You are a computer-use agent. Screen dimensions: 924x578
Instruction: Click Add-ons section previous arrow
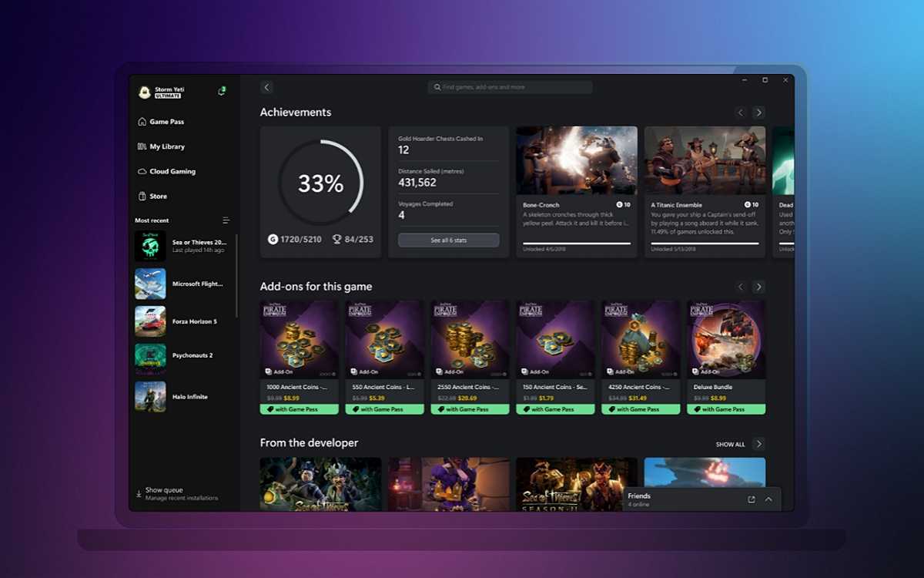[741, 287]
